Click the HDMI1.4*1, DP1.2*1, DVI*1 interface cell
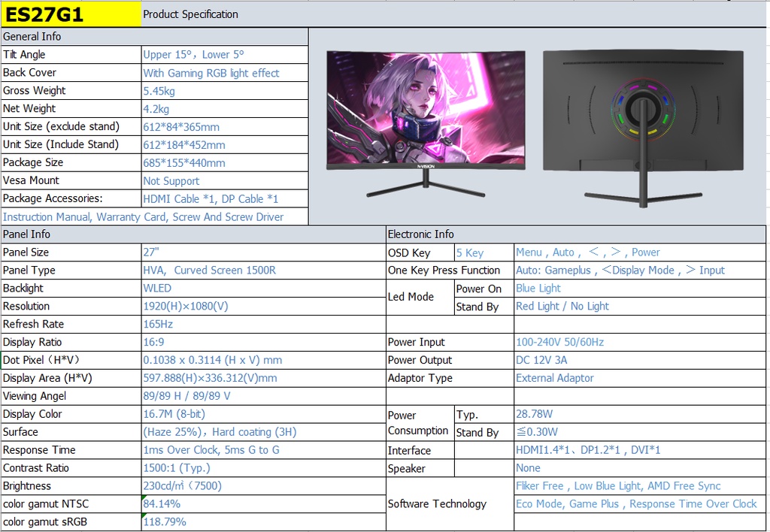Screen dimensions: 770x532 pos(641,450)
